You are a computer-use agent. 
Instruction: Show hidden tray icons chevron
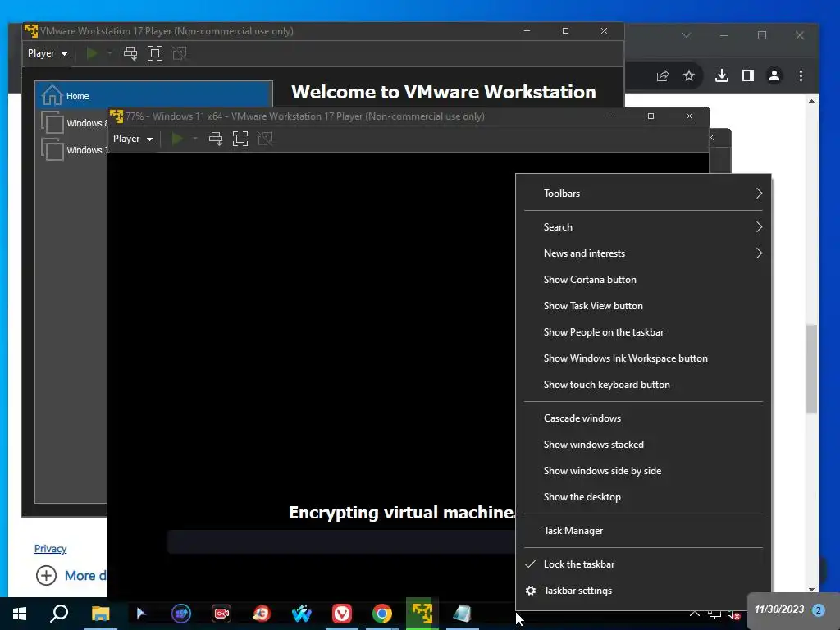[694, 614]
